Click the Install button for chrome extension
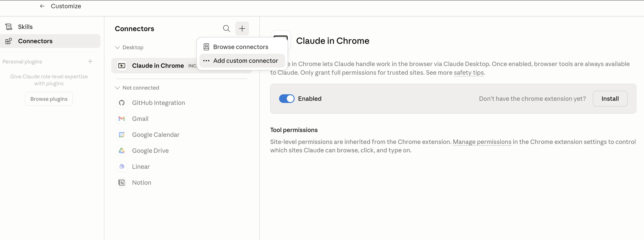This screenshot has width=644, height=240. pos(610,99)
